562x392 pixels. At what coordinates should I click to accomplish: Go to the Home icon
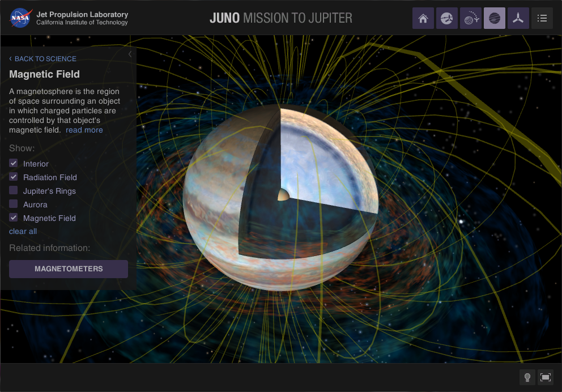click(423, 18)
